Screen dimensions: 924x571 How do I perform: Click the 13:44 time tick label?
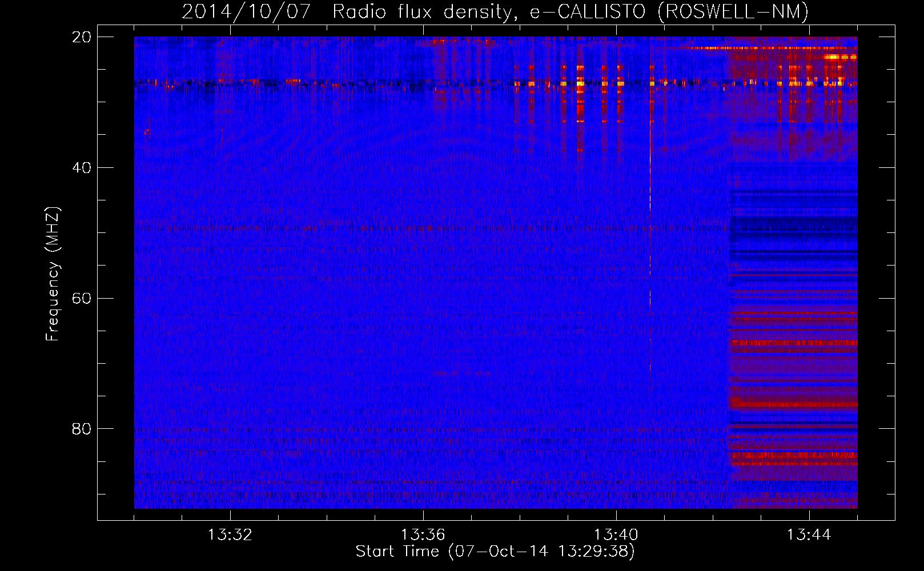pyautogui.click(x=809, y=535)
